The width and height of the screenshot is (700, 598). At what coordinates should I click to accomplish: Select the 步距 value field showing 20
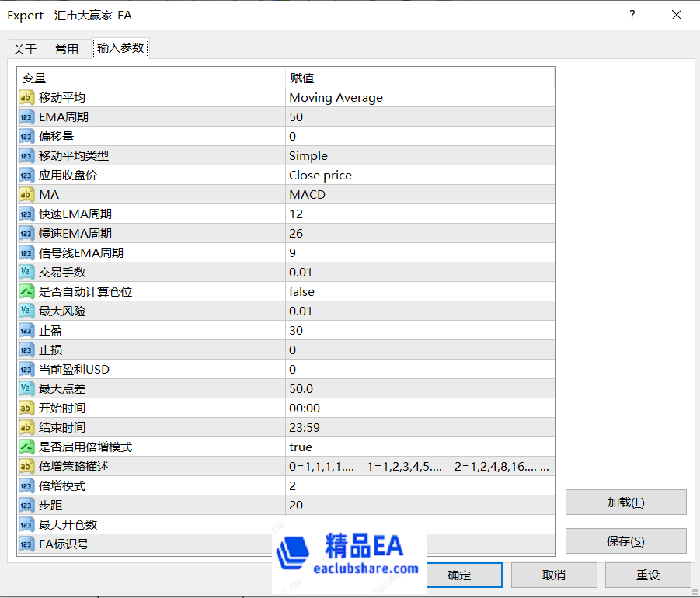(420, 506)
